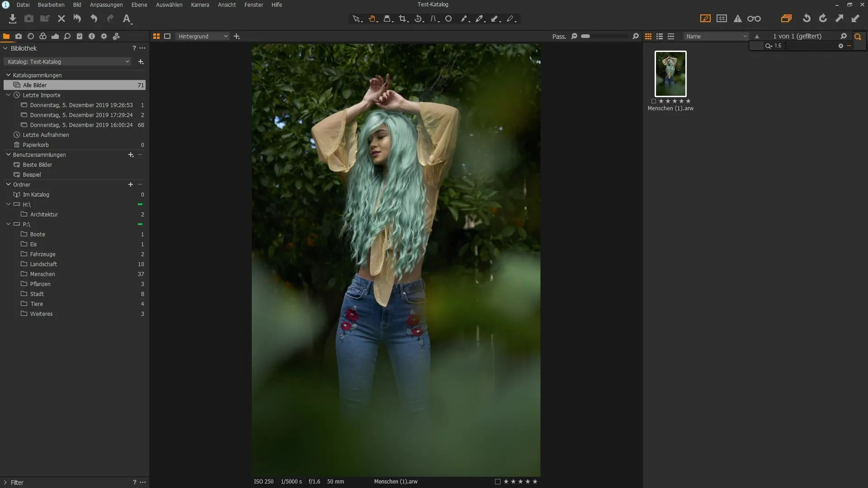
Task: Open the Library folder tool tab
Action: [x=6, y=36]
